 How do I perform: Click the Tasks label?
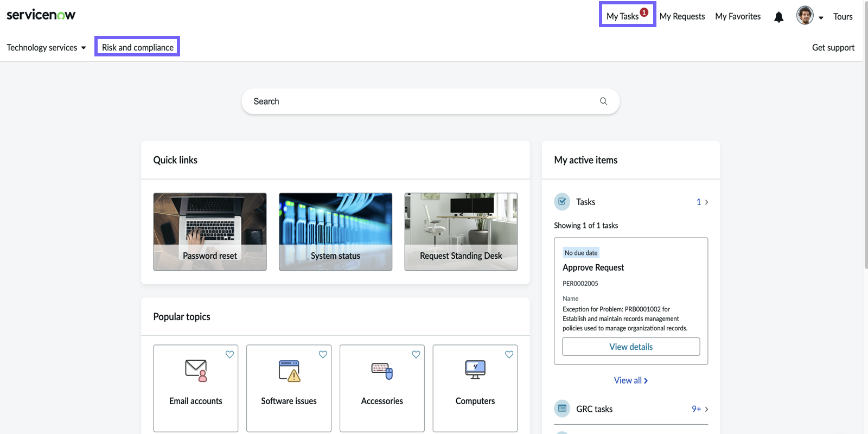[585, 202]
